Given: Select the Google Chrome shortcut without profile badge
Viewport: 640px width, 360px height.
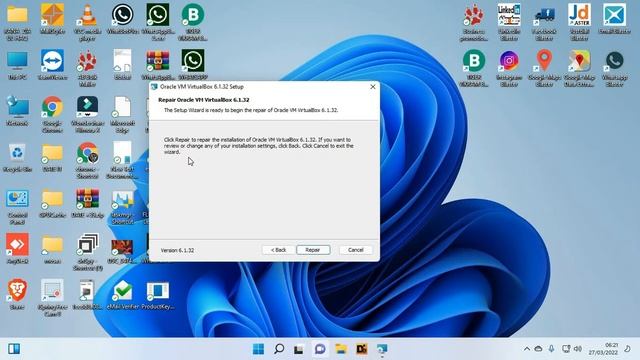Looking at the screenshot, I should [52, 107].
